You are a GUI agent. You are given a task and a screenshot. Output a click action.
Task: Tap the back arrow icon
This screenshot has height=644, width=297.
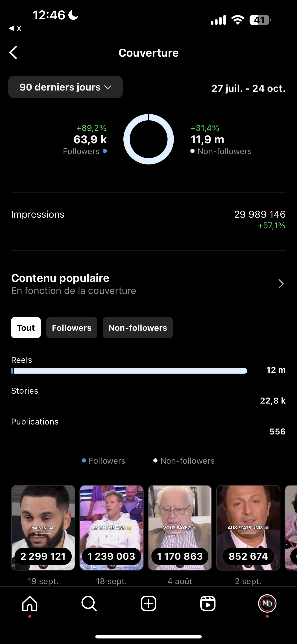[13, 53]
